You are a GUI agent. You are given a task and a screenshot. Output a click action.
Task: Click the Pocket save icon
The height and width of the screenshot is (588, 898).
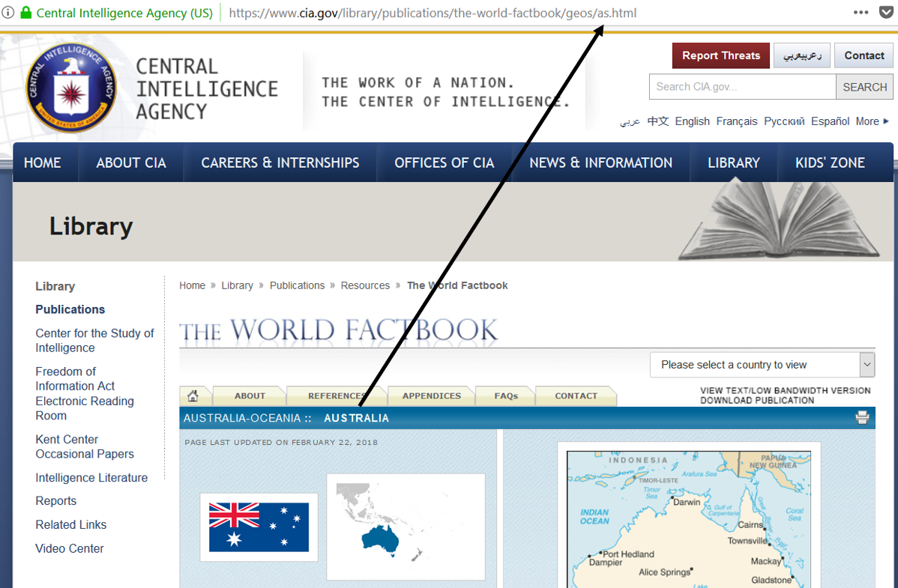point(886,13)
